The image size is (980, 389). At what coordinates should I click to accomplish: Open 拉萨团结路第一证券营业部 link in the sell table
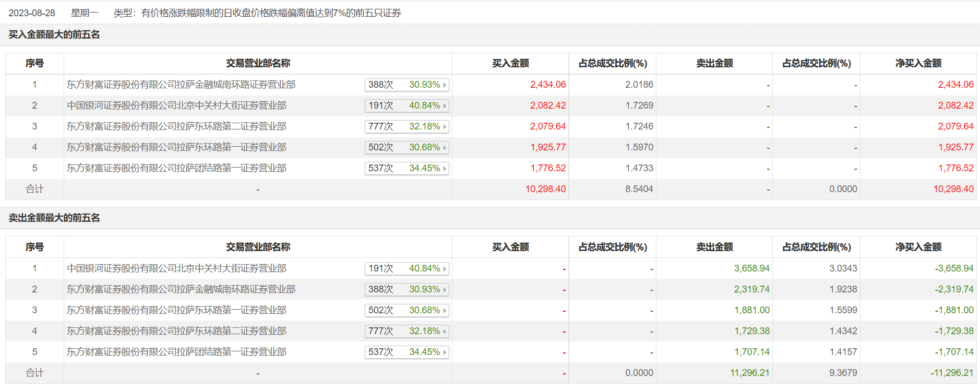176,352
